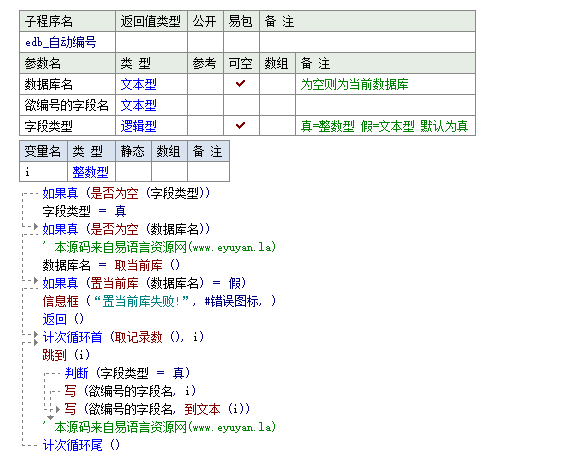Click 逻辑型 type of 字段类型 parameter
The height and width of the screenshot is (458, 575).
(x=139, y=126)
